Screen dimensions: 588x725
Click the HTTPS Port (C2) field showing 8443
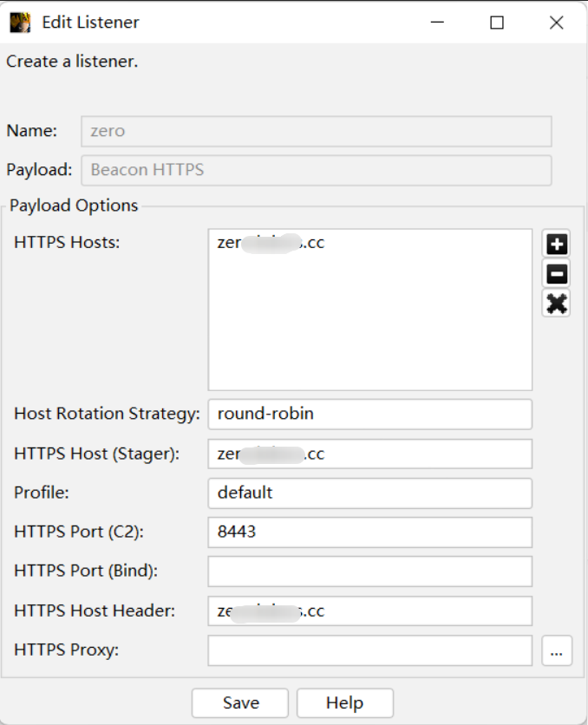pyautogui.click(x=369, y=532)
